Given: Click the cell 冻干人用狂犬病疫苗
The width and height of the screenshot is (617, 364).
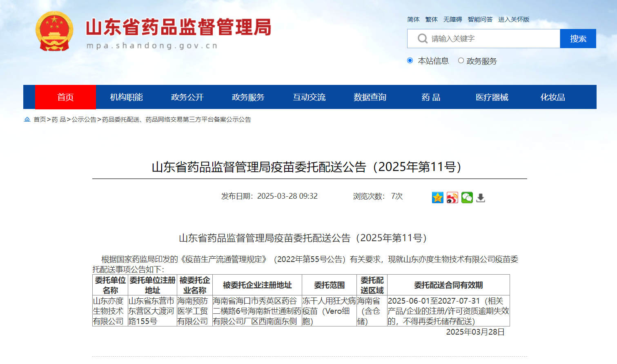Looking at the screenshot, I should point(329,311).
